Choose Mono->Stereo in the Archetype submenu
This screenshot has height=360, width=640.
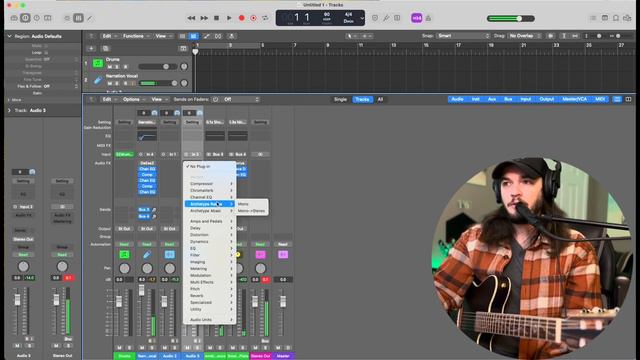252,211
